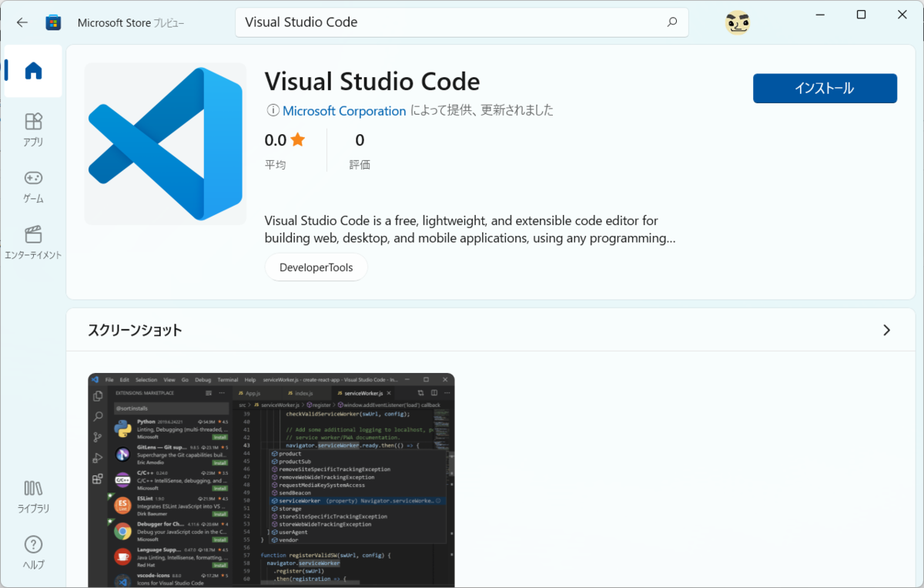
Task: Open the Home tab in sidebar
Action: click(x=33, y=71)
